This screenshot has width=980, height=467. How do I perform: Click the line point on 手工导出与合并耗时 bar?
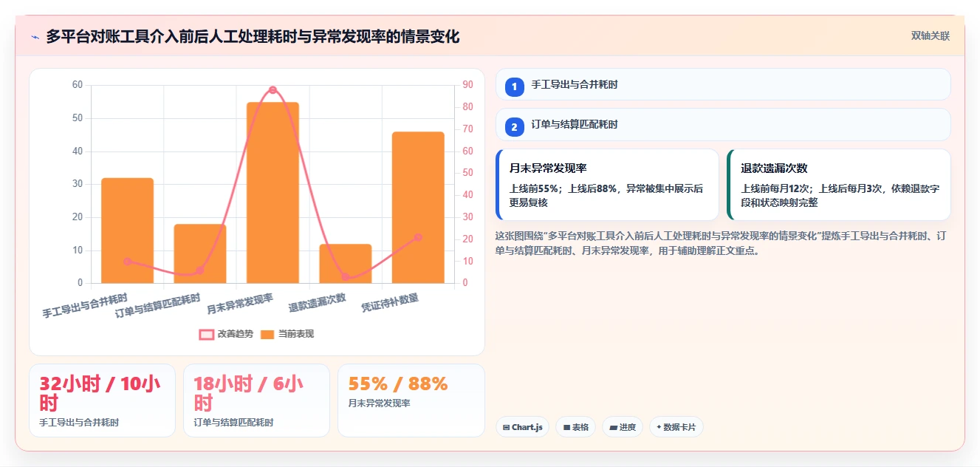(127, 262)
